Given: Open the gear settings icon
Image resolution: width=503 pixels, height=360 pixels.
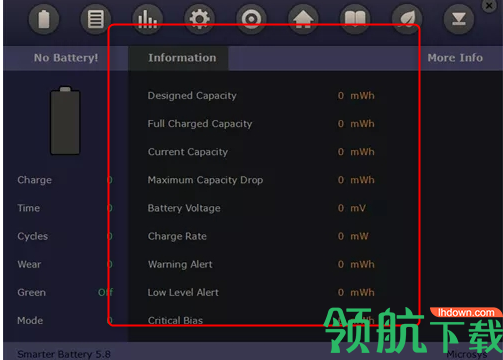Looking at the screenshot, I should click(x=199, y=19).
